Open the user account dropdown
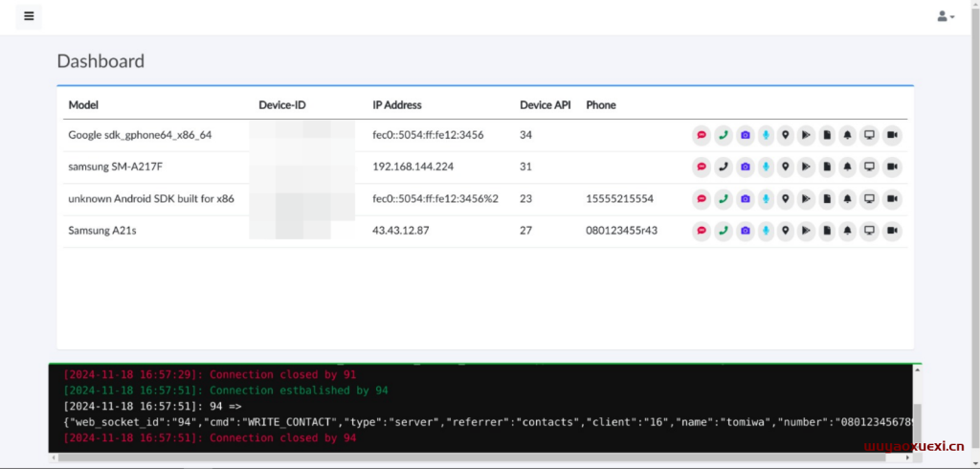The image size is (980, 469). point(946,17)
